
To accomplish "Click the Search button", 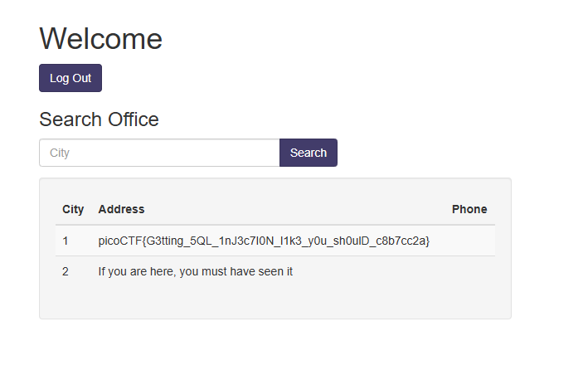I will tap(309, 153).
